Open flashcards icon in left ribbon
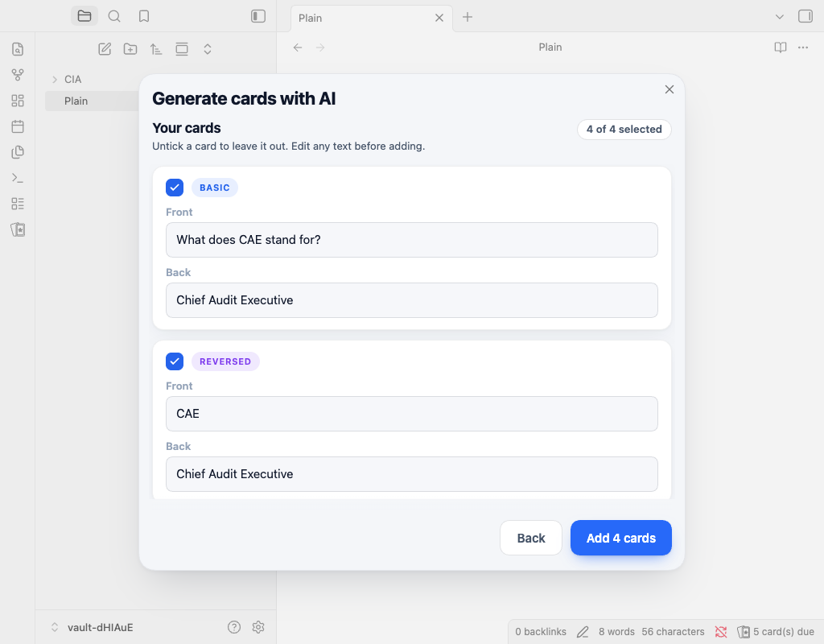This screenshot has width=824, height=644. (18, 229)
